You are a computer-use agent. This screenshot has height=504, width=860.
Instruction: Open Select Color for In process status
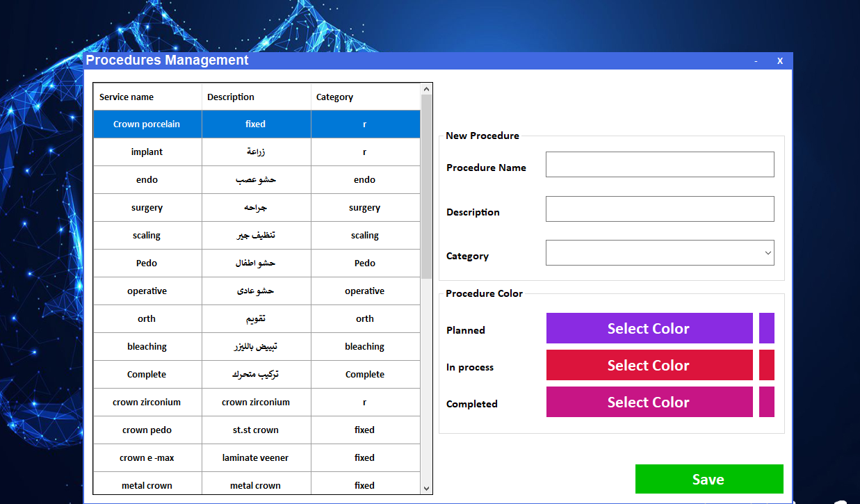click(x=649, y=365)
